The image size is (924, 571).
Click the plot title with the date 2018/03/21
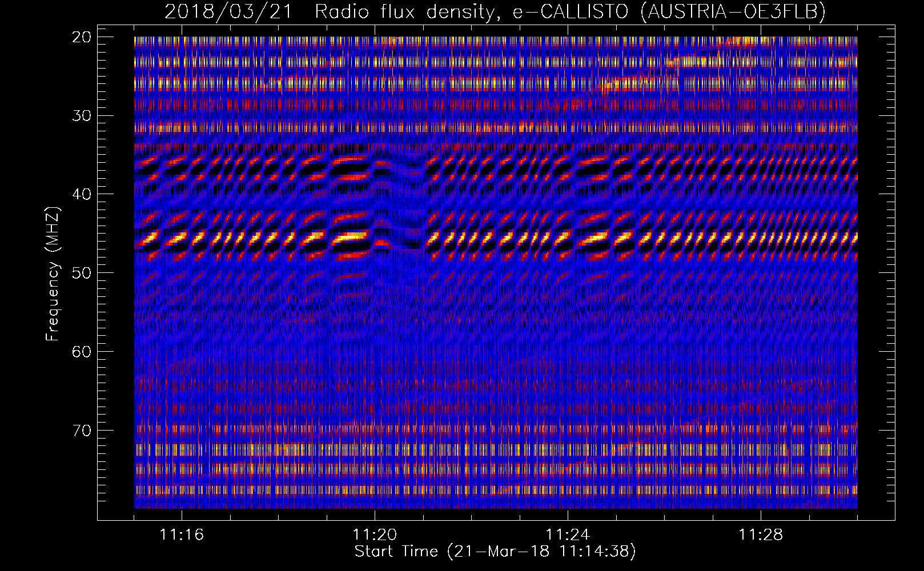point(495,11)
